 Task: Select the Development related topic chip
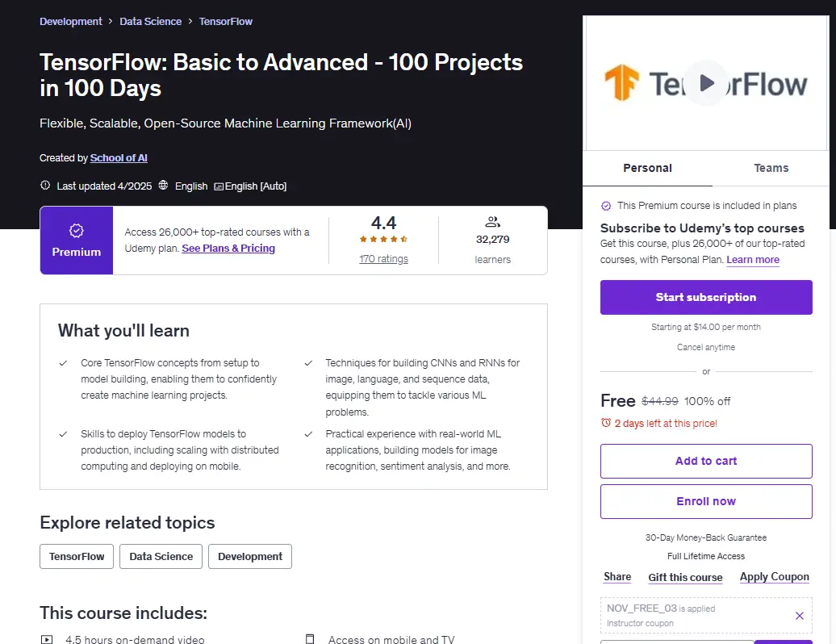pos(250,557)
